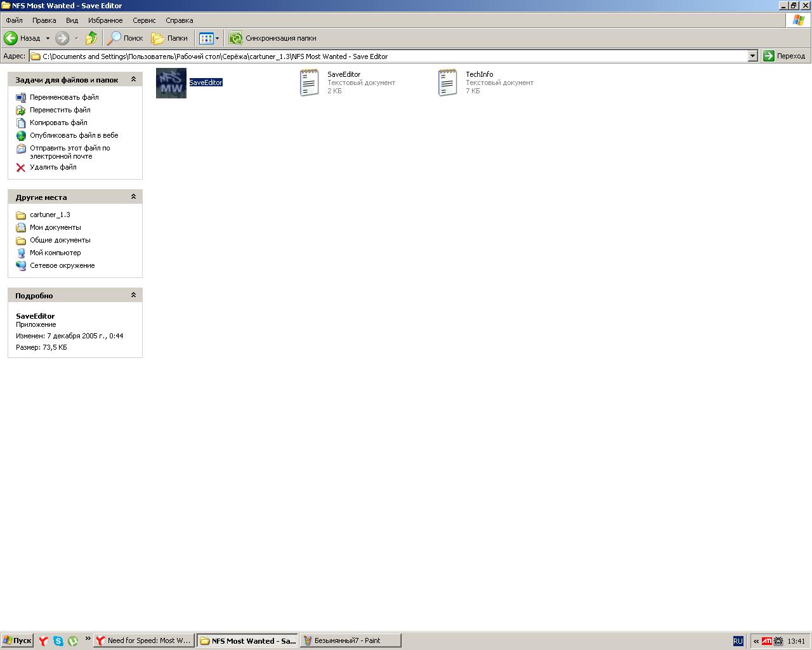Viewport: 812px width, 650px height.
Task: Select the TechInfo text document icon
Action: 447,83
